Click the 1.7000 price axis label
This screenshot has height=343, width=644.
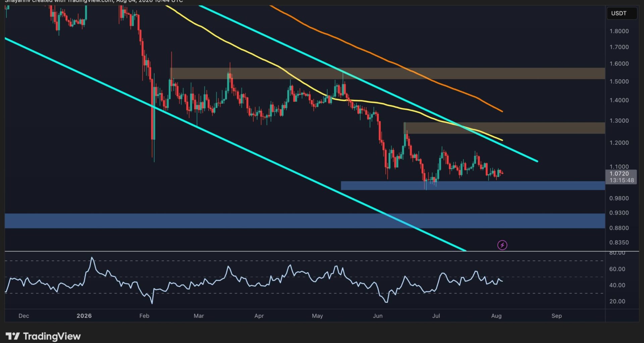[x=619, y=47]
